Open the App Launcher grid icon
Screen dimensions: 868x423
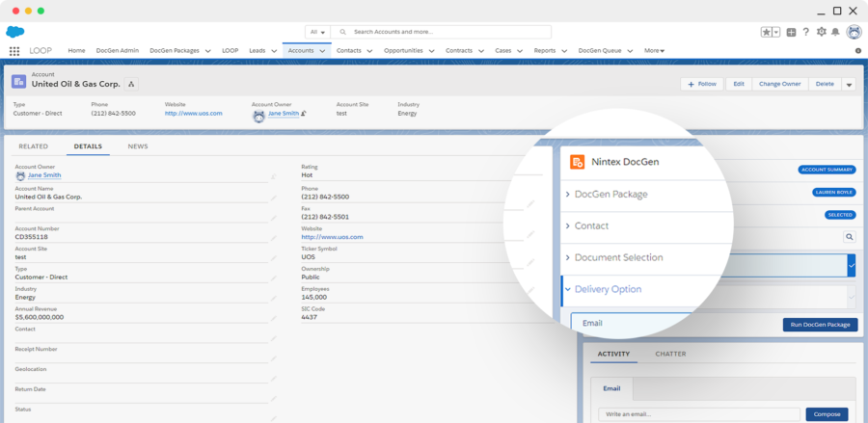[x=14, y=51]
